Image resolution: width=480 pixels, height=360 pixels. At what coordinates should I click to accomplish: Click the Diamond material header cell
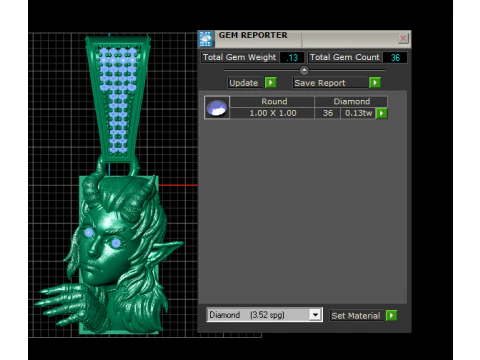[x=351, y=101]
